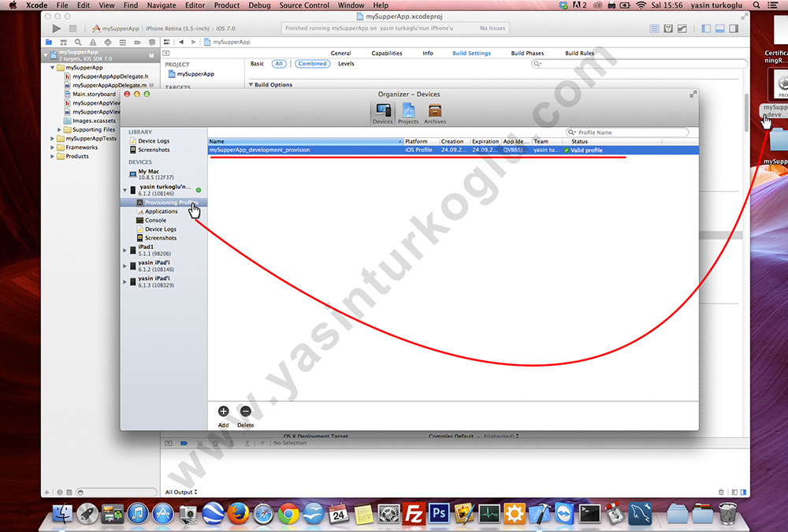This screenshot has height=532, width=788.
Task: Switch to the Capabilities tab
Action: (386, 54)
